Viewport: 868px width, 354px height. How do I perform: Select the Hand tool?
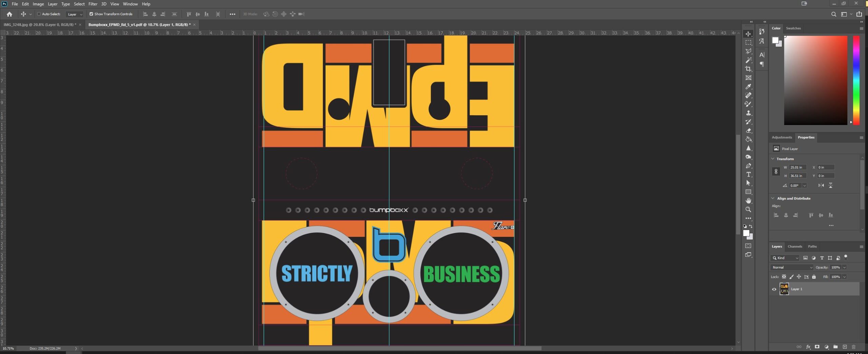pos(748,201)
